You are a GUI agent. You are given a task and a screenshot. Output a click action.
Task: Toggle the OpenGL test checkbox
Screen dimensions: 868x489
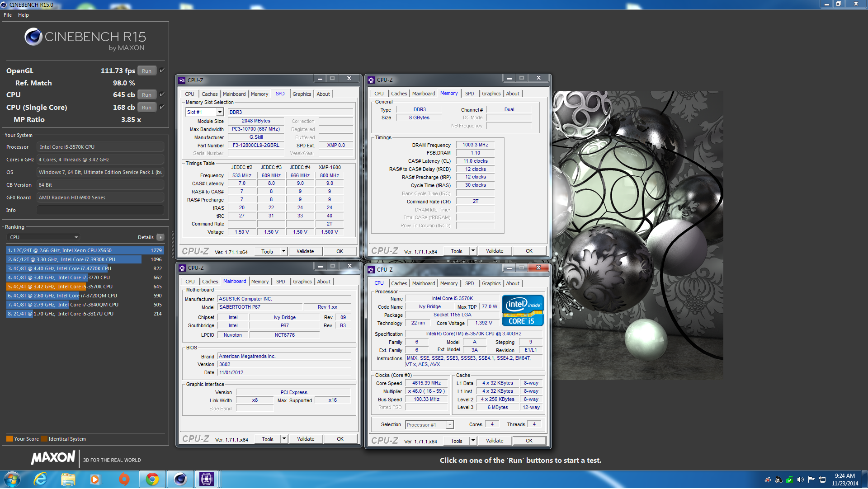pyautogui.click(x=162, y=71)
